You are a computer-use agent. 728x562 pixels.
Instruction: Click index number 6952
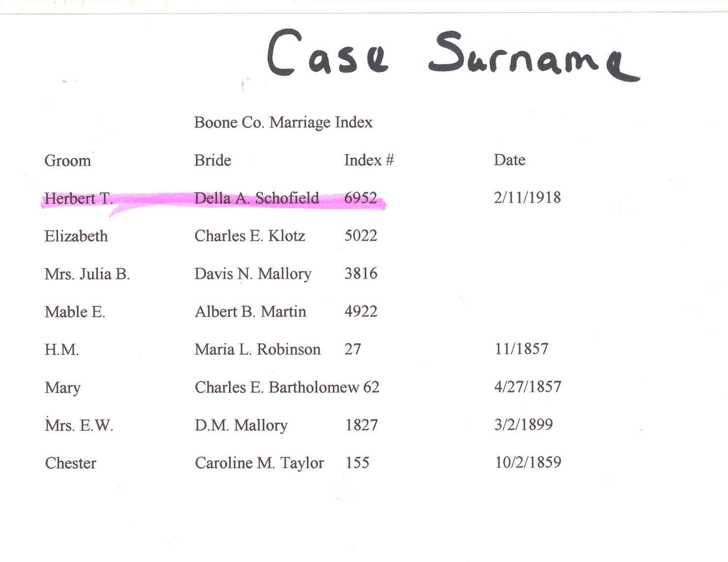click(x=361, y=198)
